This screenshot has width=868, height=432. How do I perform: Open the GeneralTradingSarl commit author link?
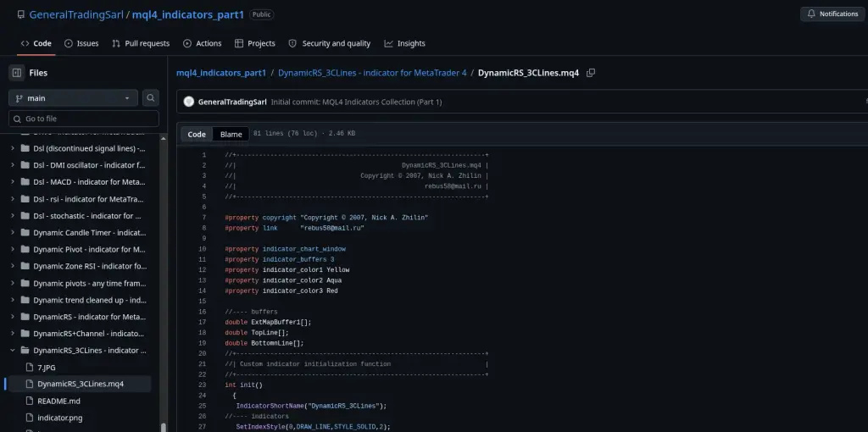(232, 102)
